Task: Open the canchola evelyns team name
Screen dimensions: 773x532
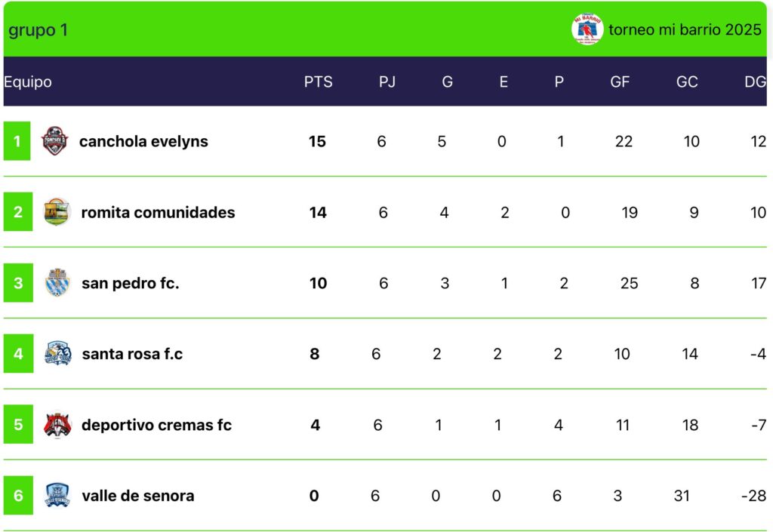Action: point(143,141)
